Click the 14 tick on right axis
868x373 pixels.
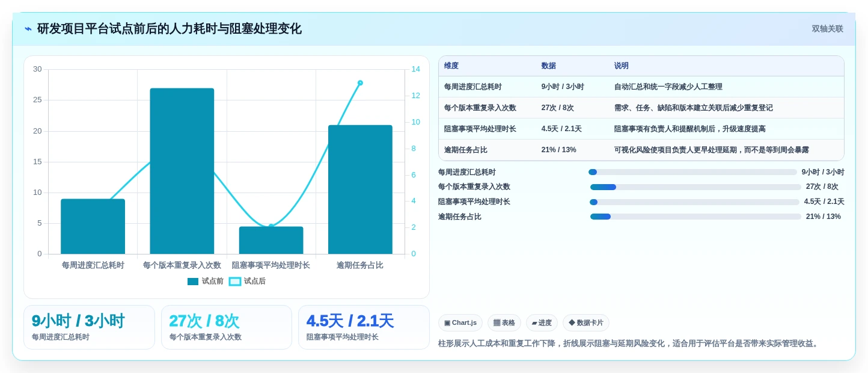click(x=415, y=69)
